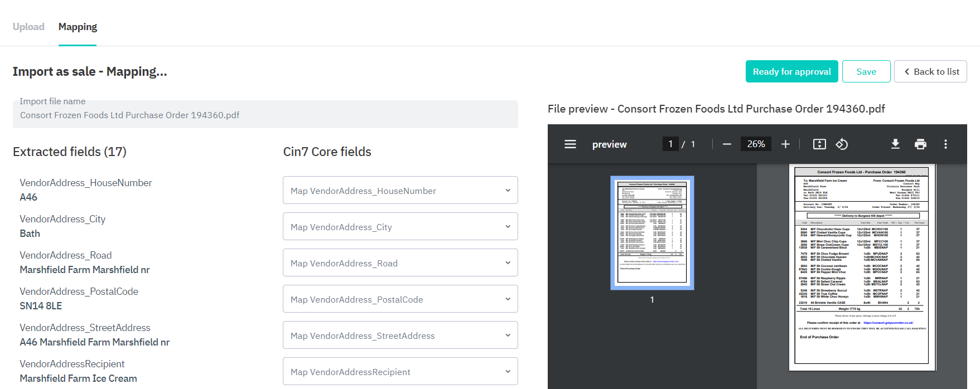Click the zoom out minus icon
The width and height of the screenshot is (980, 389).
727,144
